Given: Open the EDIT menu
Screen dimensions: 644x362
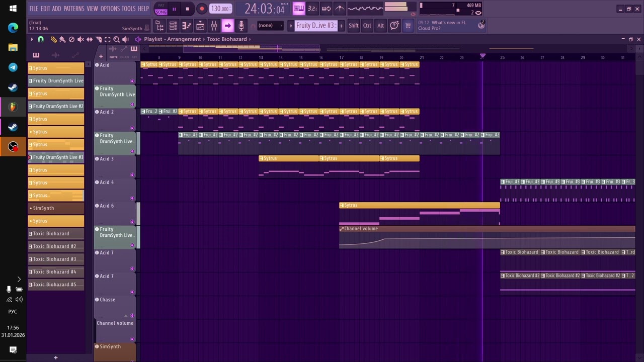Looking at the screenshot, I should tap(45, 9).
